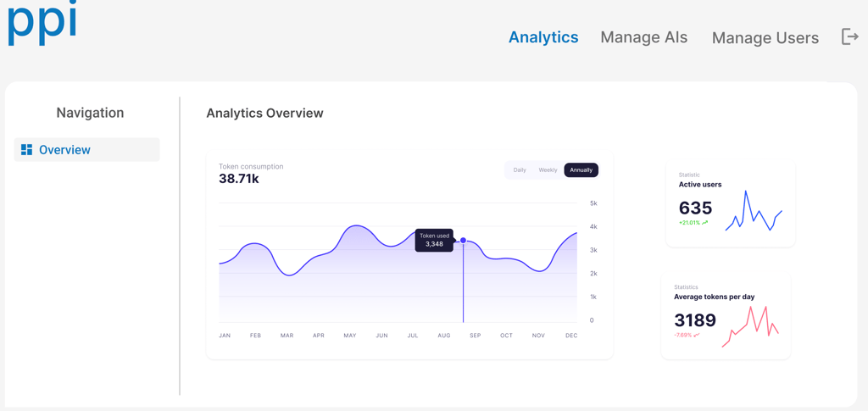Screen dimensions: 868x411
Task: Click the Overview grid icon in sidebar
Action: pos(27,150)
